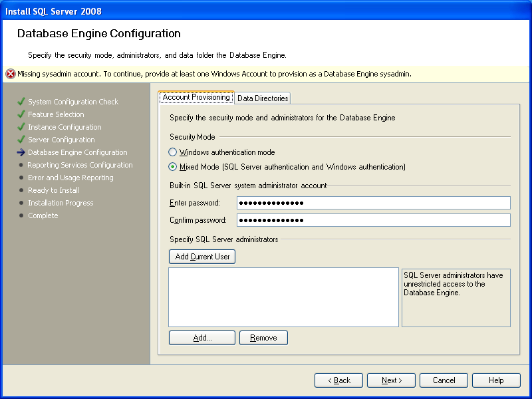Click the Missing sysadmin account error message
The width and height of the screenshot is (532, 399).
pyautogui.click(x=214, y=74)
